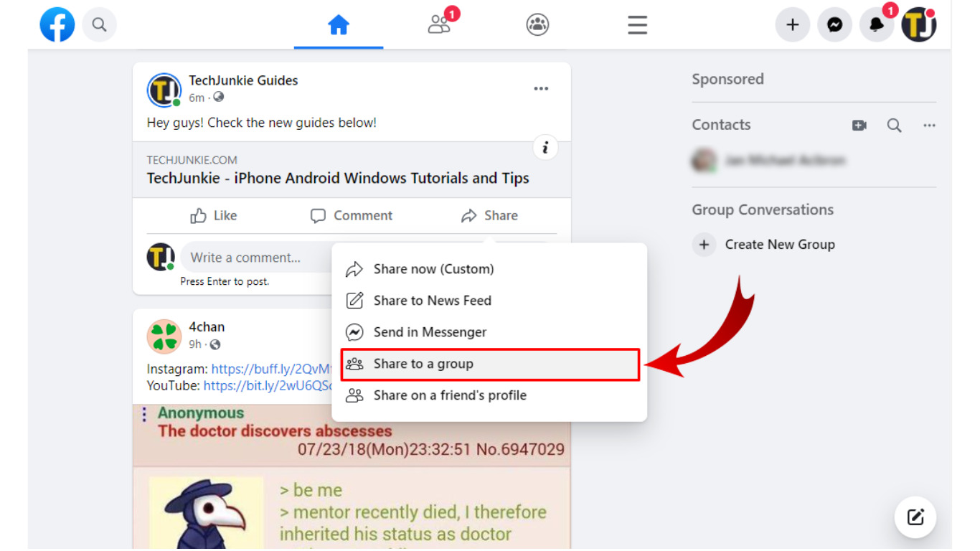Viewport: 980px width, 551px height.
Task: Open the Groups tab icon
Action: (537, 25)
